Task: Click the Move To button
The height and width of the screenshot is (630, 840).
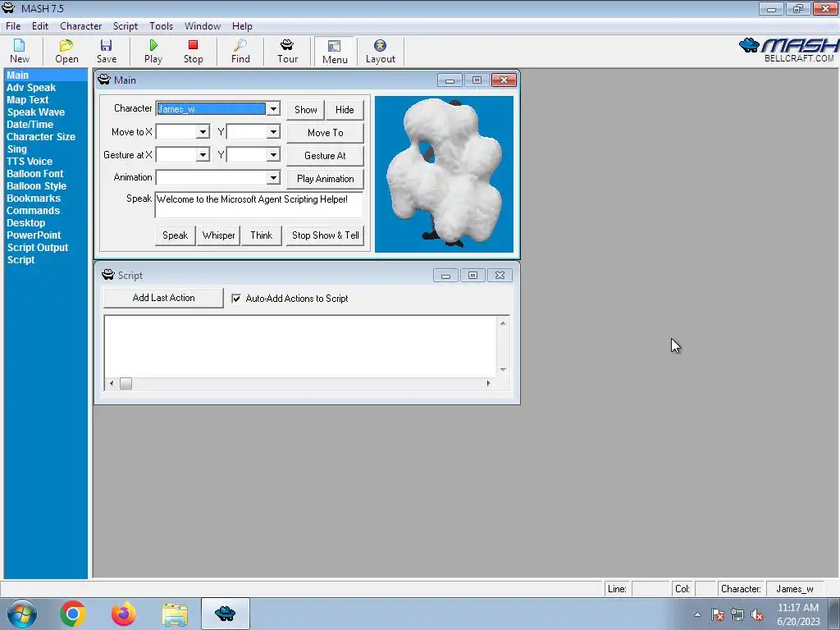Action: (325, 132)
